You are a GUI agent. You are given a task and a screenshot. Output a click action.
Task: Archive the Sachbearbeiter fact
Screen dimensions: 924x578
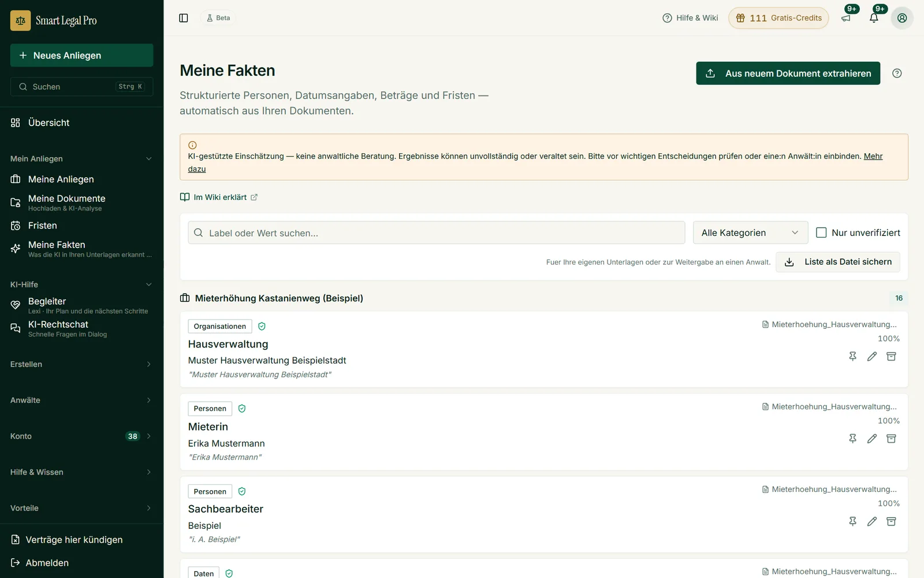[891, 521]
